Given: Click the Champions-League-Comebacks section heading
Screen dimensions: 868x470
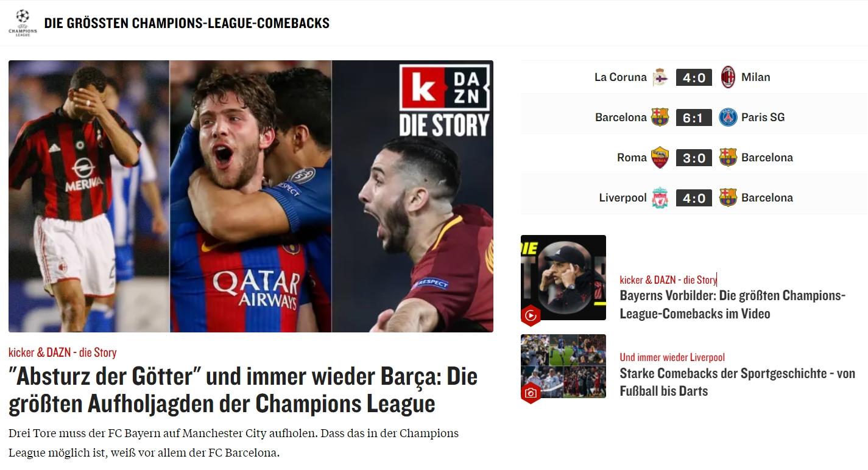Looking at the screenshot, I should click(x=187, y=23).
